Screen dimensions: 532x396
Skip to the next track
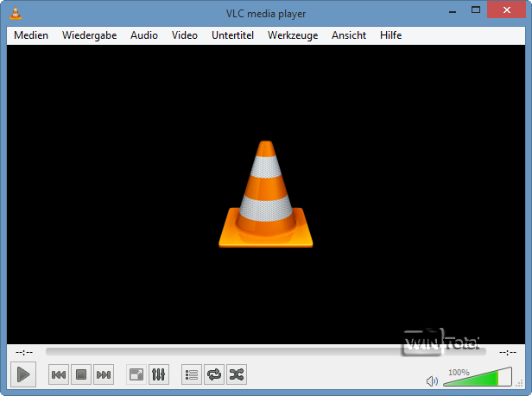(x=104, y=374)
